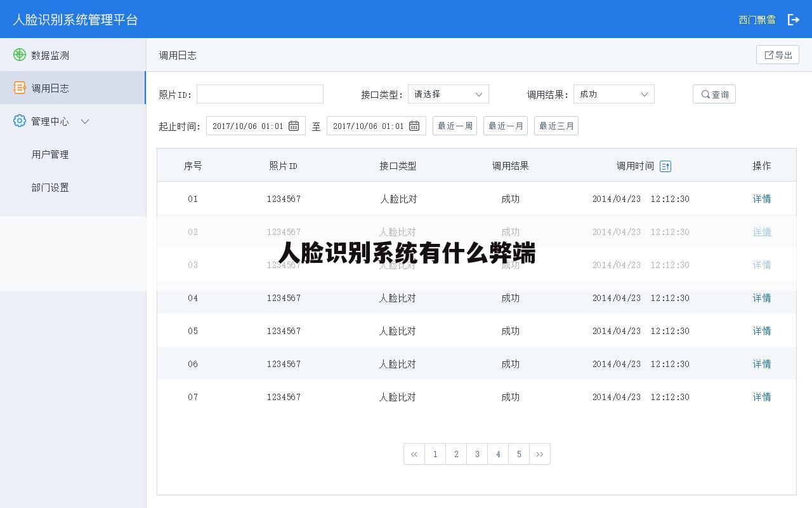
Task: Go to previous pages with « button
Action: pos(414,454)
